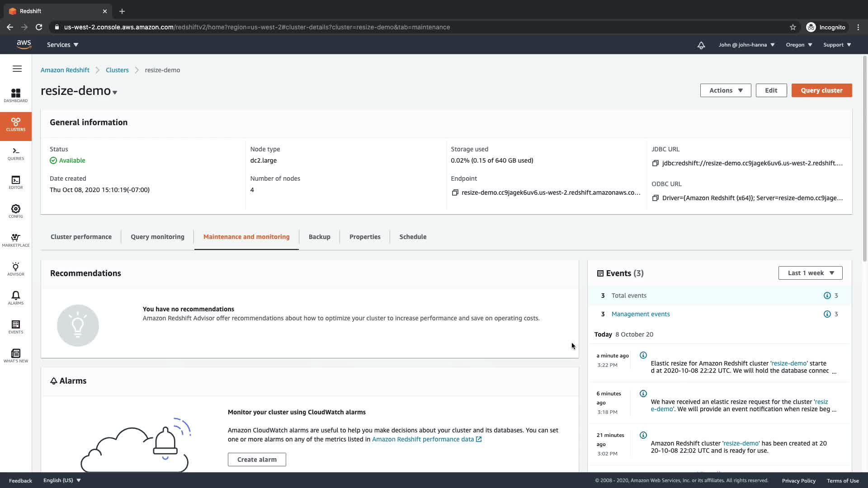Expand the Actions dropdown button
Viewport: 868px width, 488px height.
725,90
